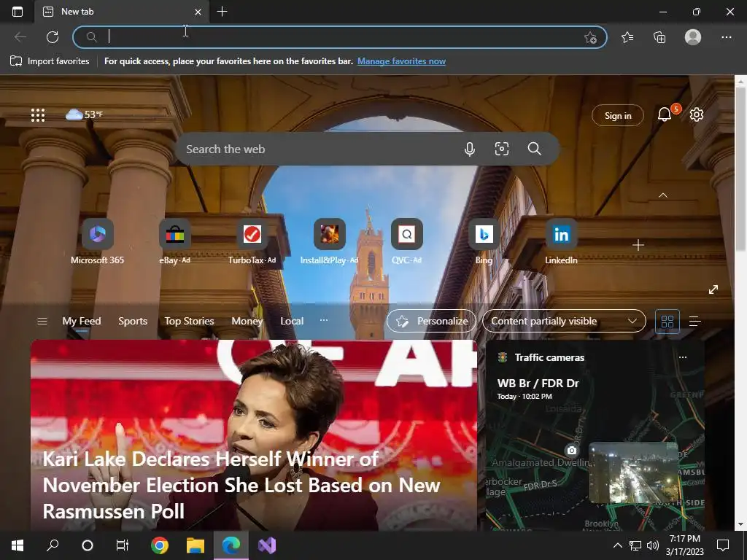Click the browser back arrow
747x560 pixels.
tap(20, 36)
